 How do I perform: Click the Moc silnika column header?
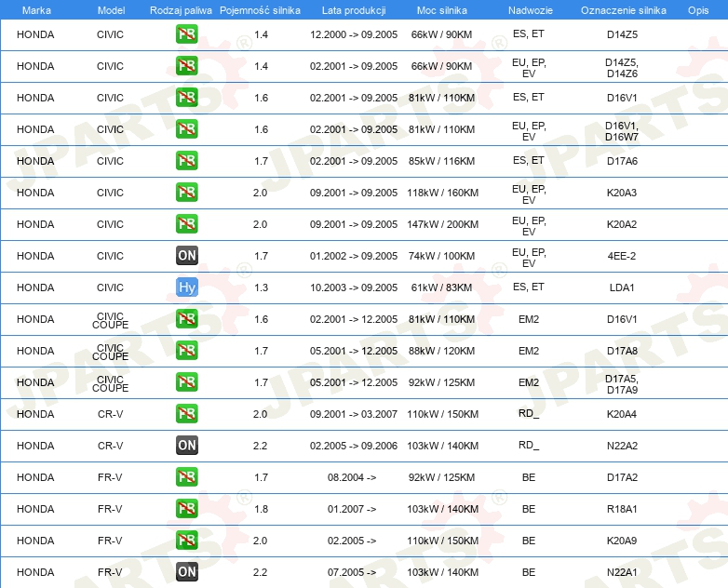pyautogui.click(x=442, y=10)
